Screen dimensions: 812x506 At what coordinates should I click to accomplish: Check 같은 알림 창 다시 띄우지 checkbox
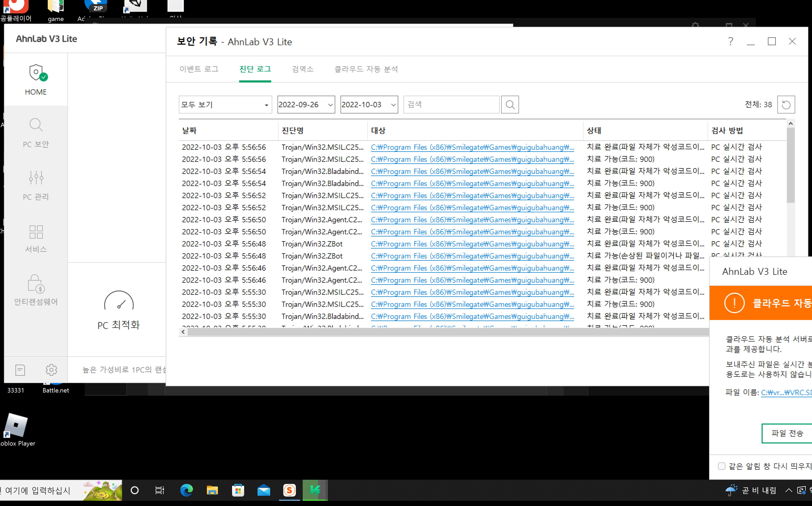tap(721, 466)
